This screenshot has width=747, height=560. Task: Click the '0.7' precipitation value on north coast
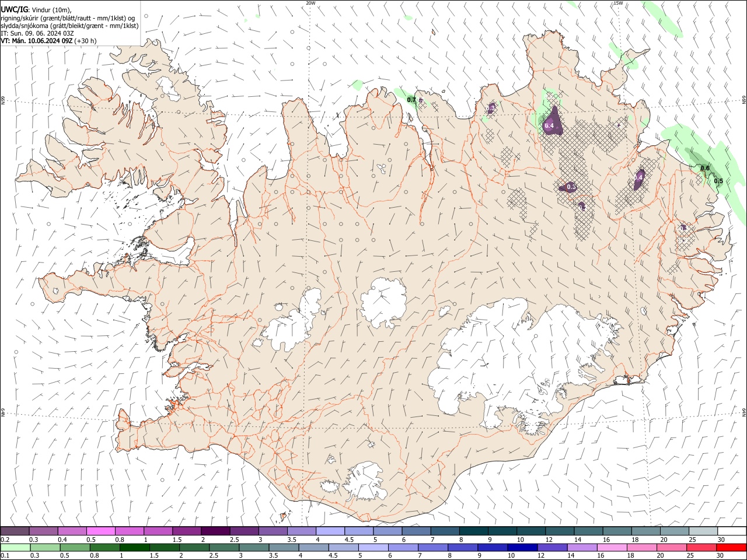pos(411,100)
